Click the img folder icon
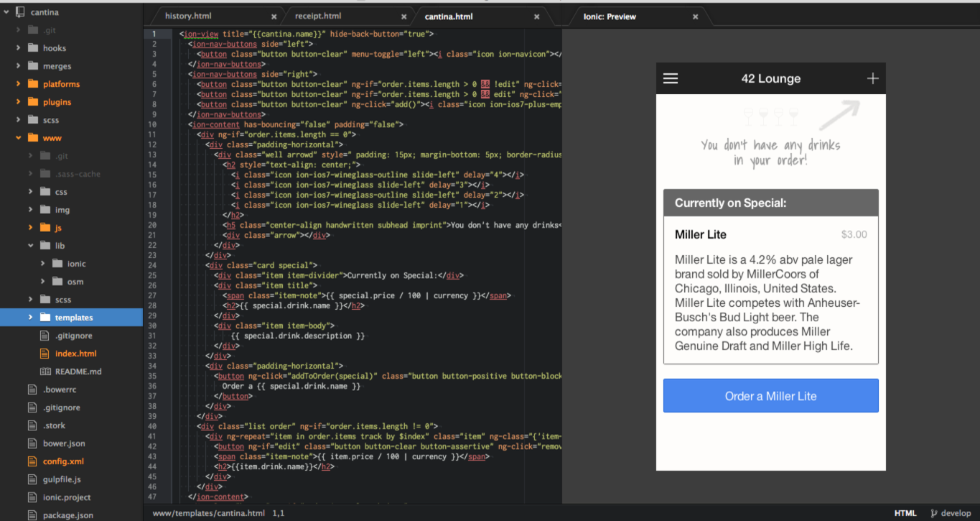The height and width of the screenshot is (521, 980). 45,210
